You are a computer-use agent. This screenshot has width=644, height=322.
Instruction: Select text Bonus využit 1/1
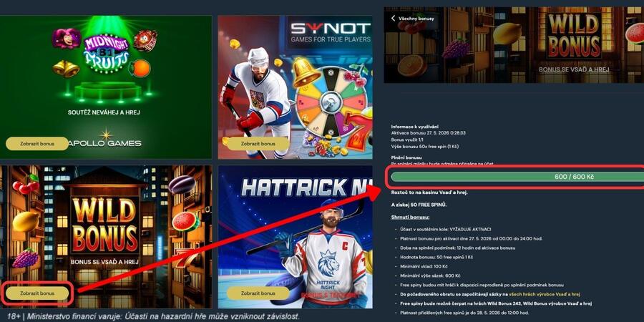tap(407, 140)
